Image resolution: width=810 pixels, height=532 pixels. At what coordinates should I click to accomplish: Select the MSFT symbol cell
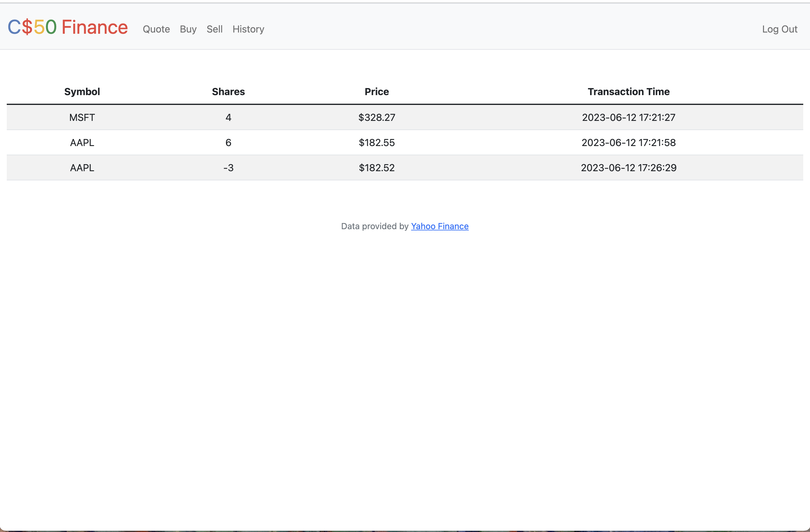click(x=82, y=117)
